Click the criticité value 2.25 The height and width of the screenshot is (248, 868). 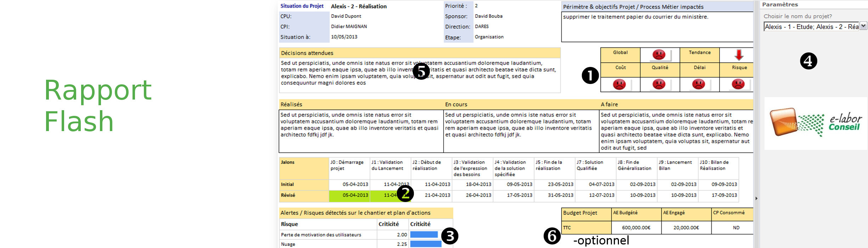coord(402,244)
